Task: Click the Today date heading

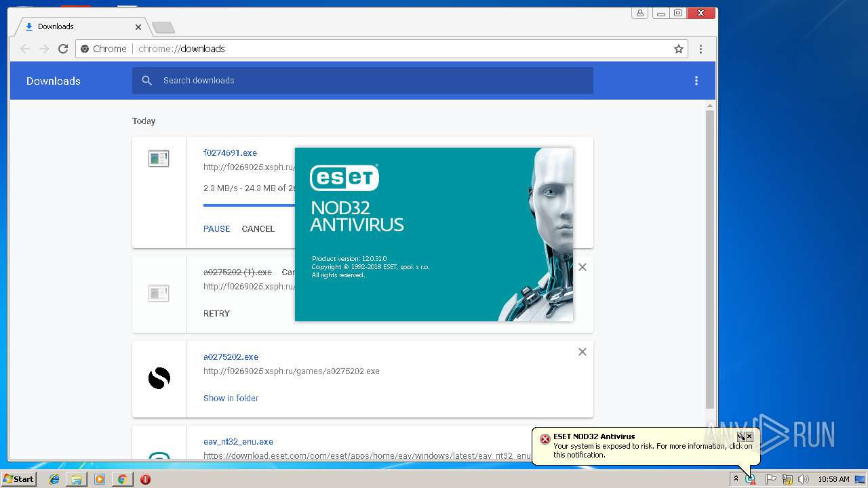Action: (x=144, y=121)
